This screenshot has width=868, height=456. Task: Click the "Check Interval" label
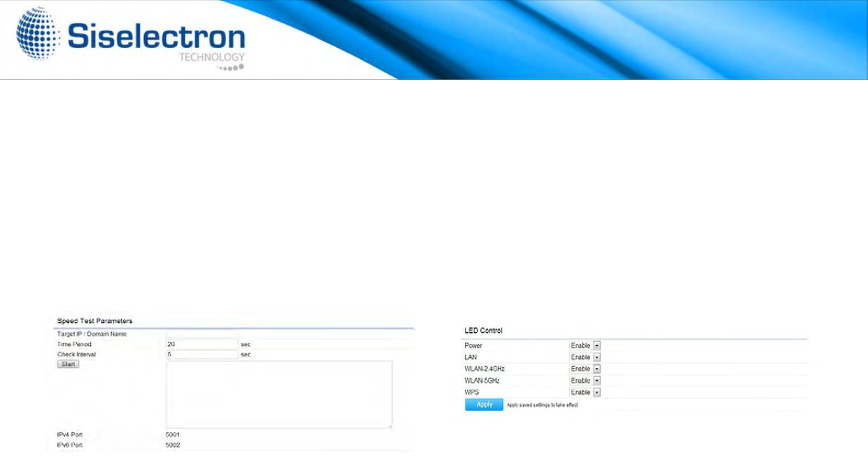coord(76,355)
